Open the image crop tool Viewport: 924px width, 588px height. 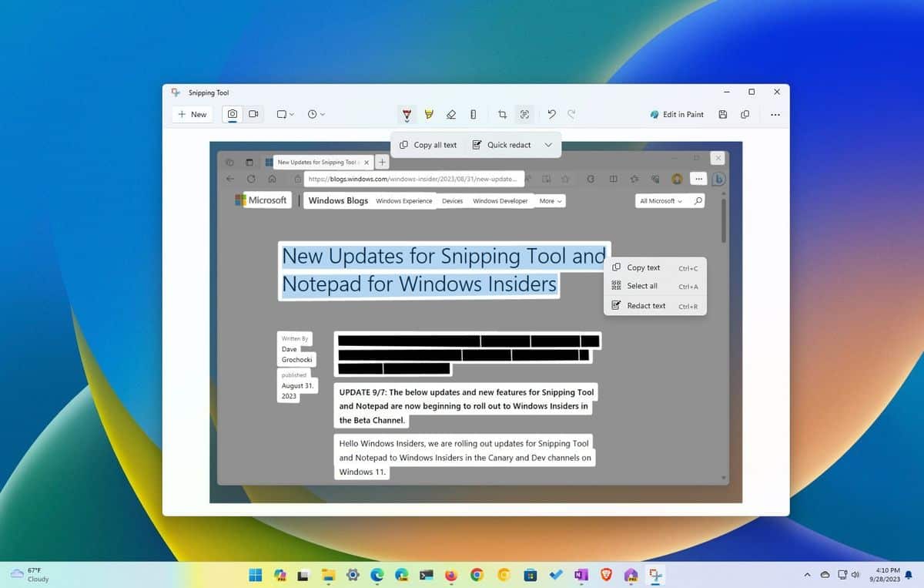click(x=501, y=114)
